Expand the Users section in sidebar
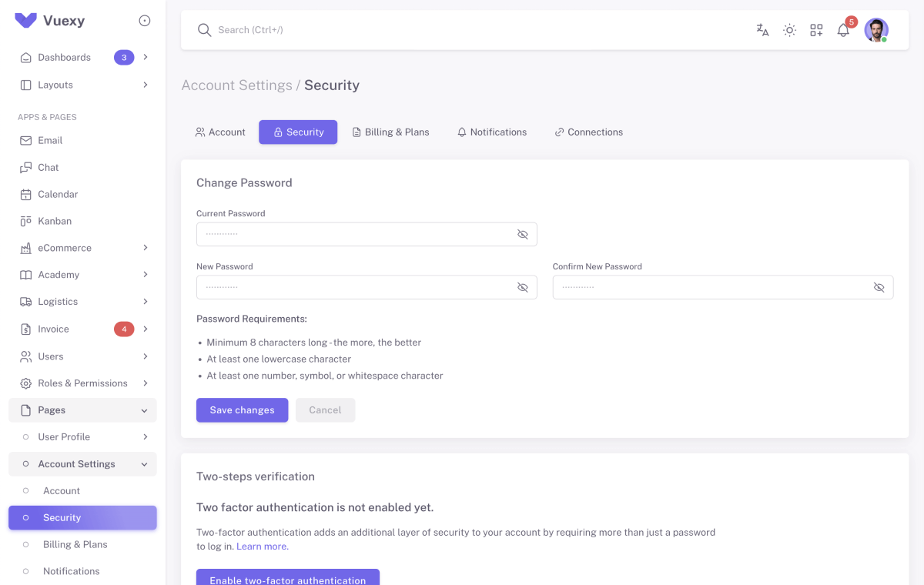The image size is (924, 585). [x=82, y=356]
